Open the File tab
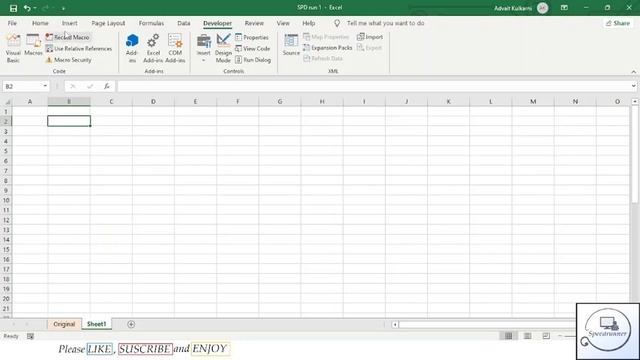Screen dimensions: 640x360 (12, 23)
